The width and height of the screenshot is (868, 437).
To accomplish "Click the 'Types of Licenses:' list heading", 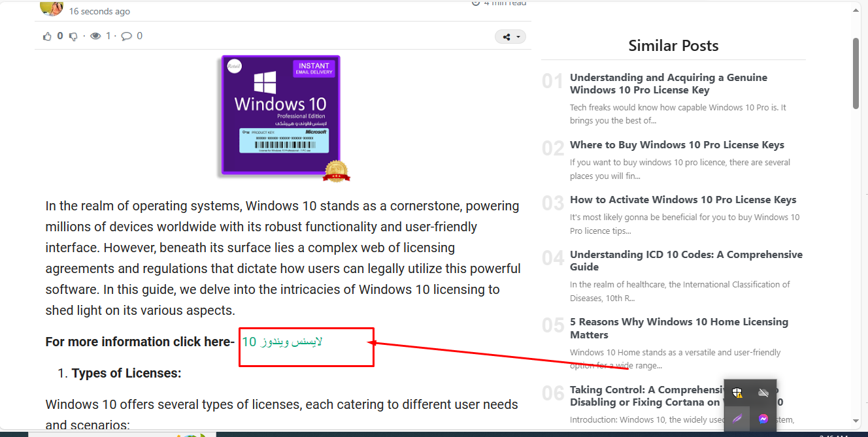I will coord(126,374).
